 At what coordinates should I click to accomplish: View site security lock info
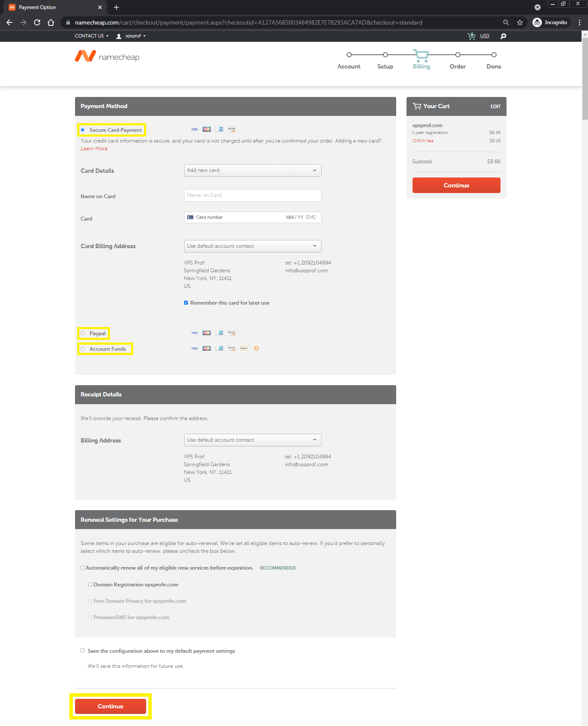[68, 22]
